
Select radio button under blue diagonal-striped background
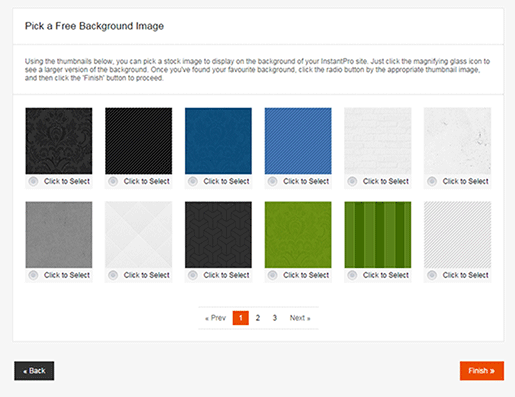point(272,181)
